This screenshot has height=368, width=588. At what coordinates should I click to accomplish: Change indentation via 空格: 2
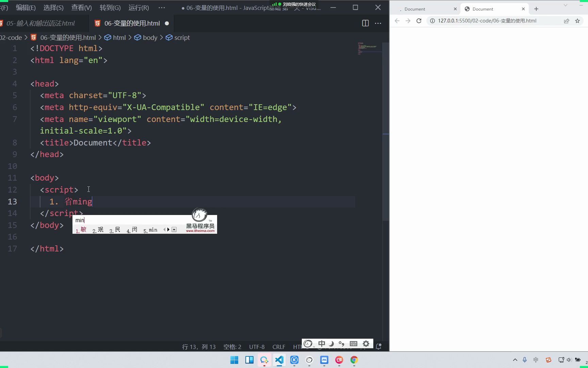click(x=232, y=347)
